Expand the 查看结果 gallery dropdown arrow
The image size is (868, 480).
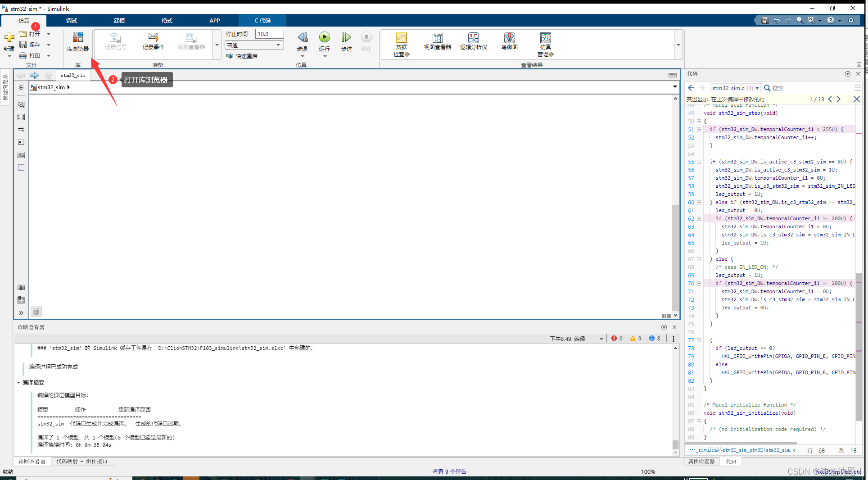[678, 45]
